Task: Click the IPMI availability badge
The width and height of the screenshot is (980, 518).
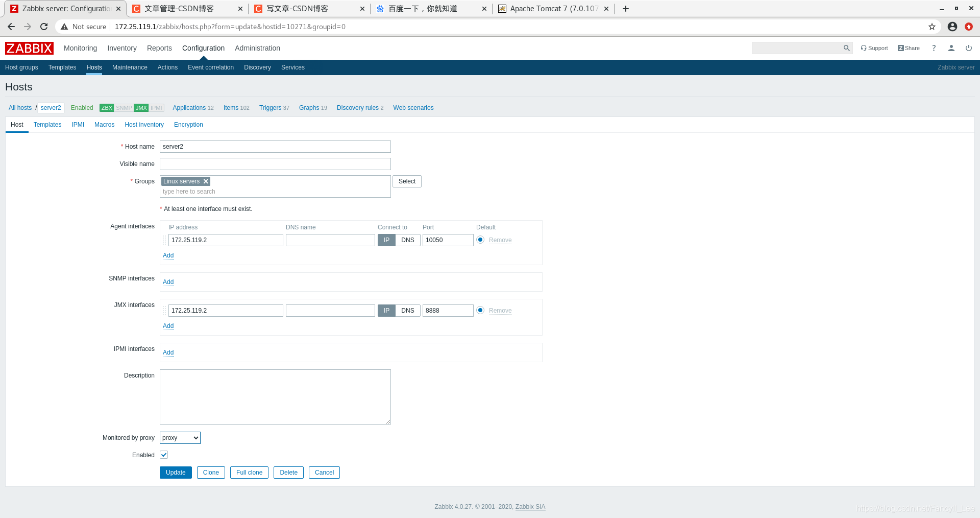Action: point(157,108)
